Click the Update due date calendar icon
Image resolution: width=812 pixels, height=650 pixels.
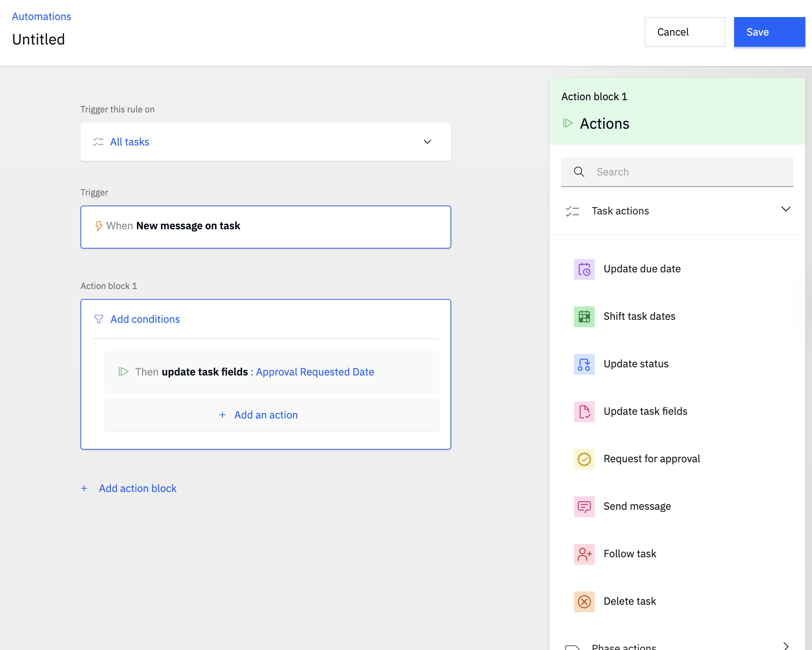[584, 269]
